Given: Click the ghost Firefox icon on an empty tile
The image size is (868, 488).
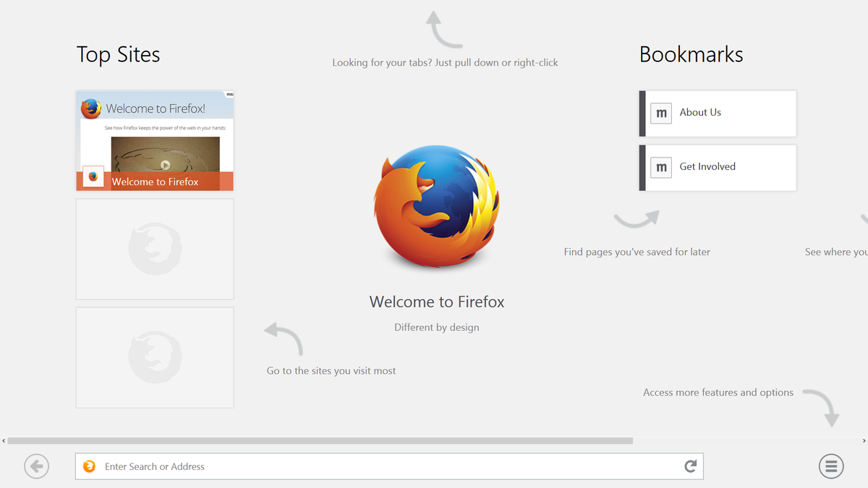Looking at the screenshot, I should [154, 249].
